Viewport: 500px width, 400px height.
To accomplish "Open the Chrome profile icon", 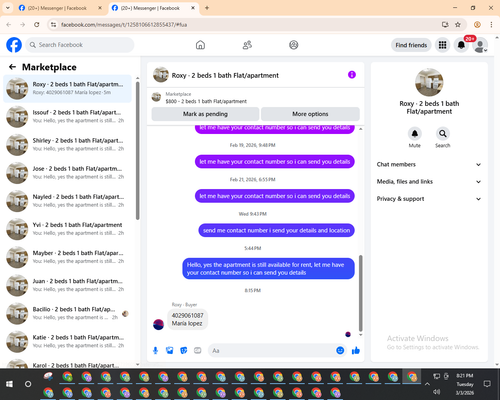I will [x=477, y=24].
